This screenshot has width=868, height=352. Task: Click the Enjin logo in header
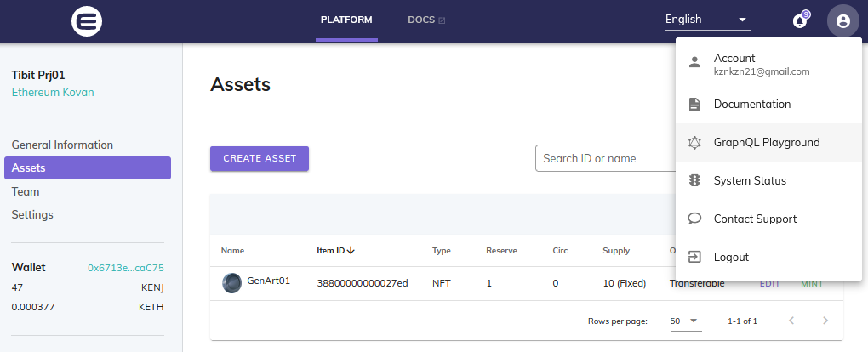tap(87, 20)
